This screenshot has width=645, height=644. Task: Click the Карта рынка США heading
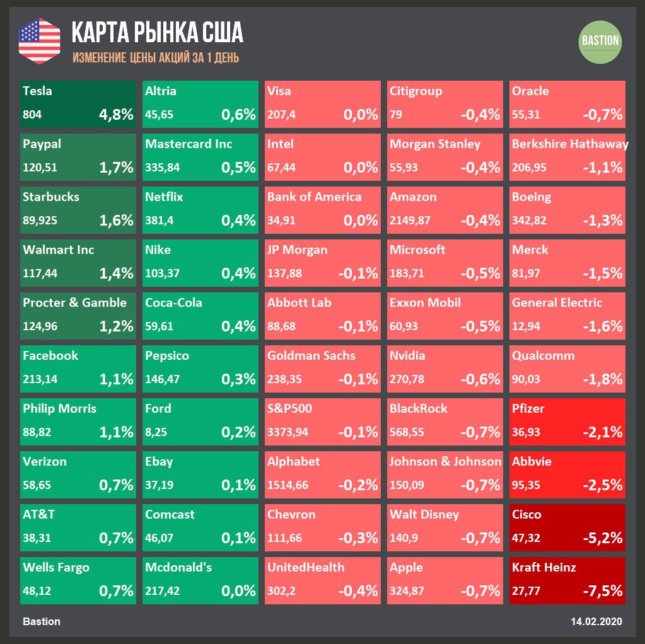[157, 33]
